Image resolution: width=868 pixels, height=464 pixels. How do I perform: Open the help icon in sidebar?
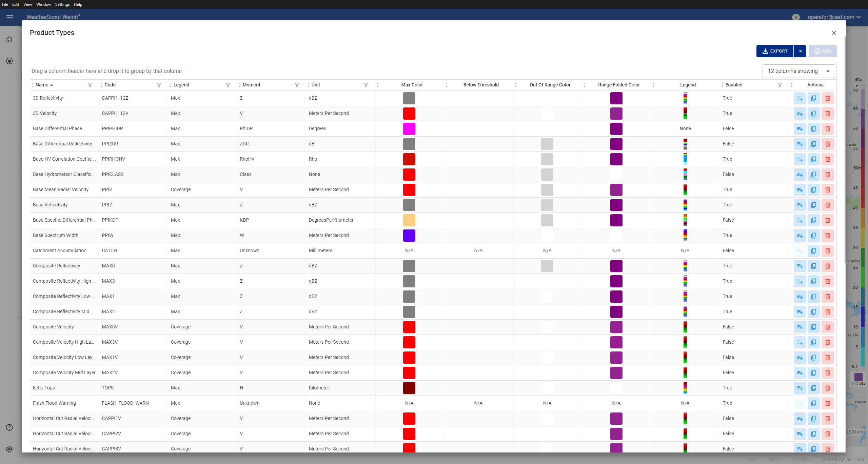click(9, 427)
